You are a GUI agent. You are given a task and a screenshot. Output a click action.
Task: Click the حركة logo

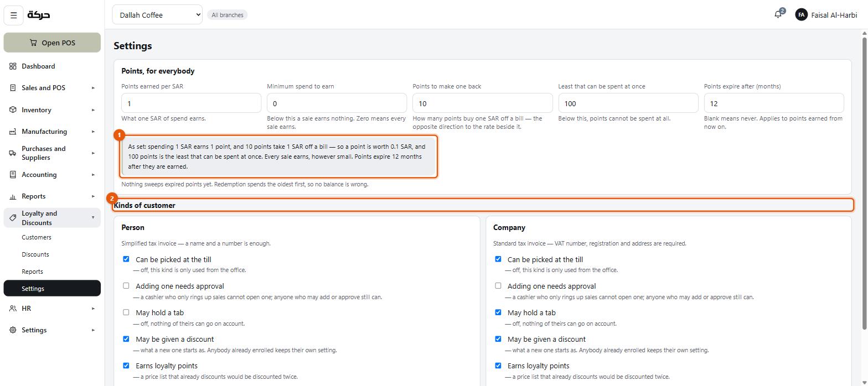tap(39, 15)
